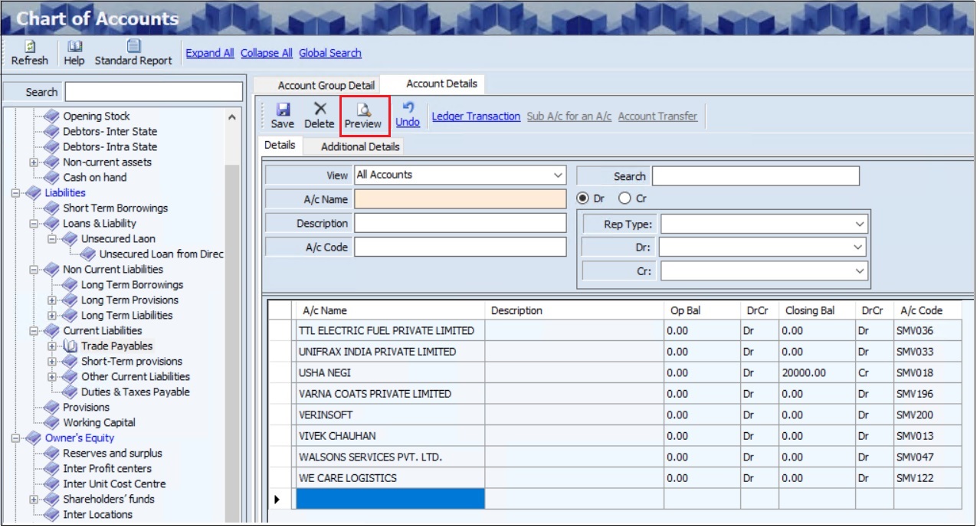This screenshot has height=531, width=980.
Task: Click the Undo arrow icon
Action: tap(408, 108)
